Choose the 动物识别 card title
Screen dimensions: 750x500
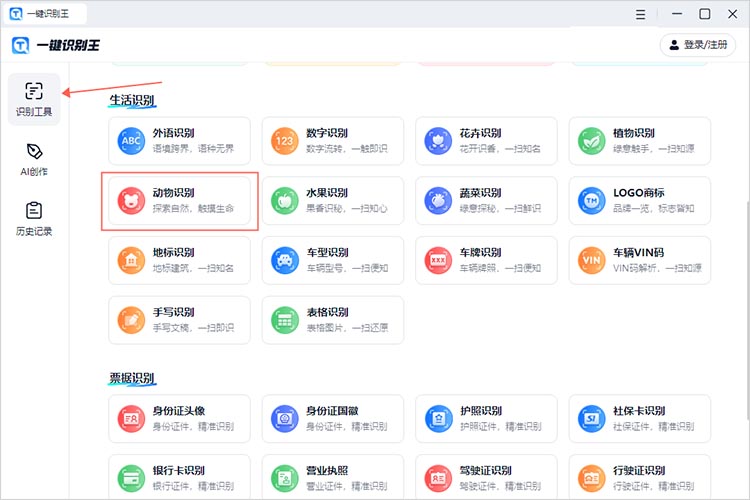tap(173, 193)
